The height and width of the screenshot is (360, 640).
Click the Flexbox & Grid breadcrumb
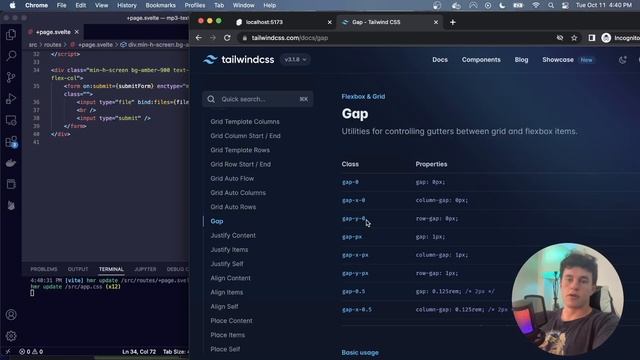pyautogui.click(x=363, y=97)
